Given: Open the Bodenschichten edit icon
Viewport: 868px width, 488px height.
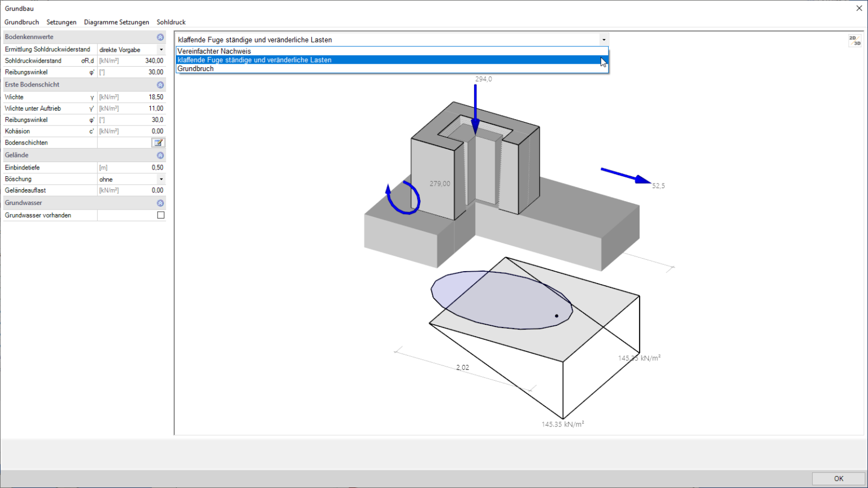Looking at the screenshot, I should pos(158,143).
